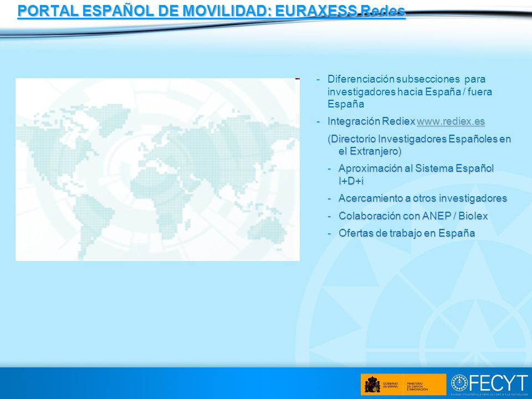Select text 'I+D+i'
Image resolution: width=532 pixels, height=399 pixels.
(x=351, y=181)
